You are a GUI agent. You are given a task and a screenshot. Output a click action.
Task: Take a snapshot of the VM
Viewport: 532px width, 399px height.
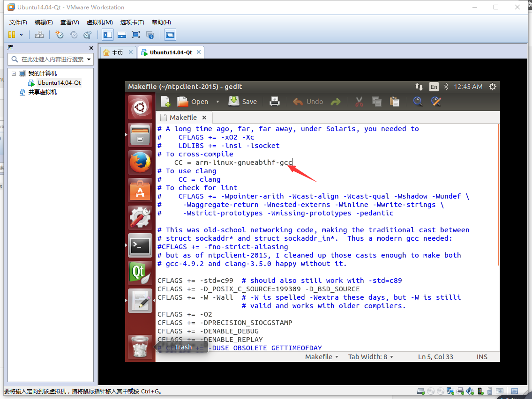click(x=60, y=35)
